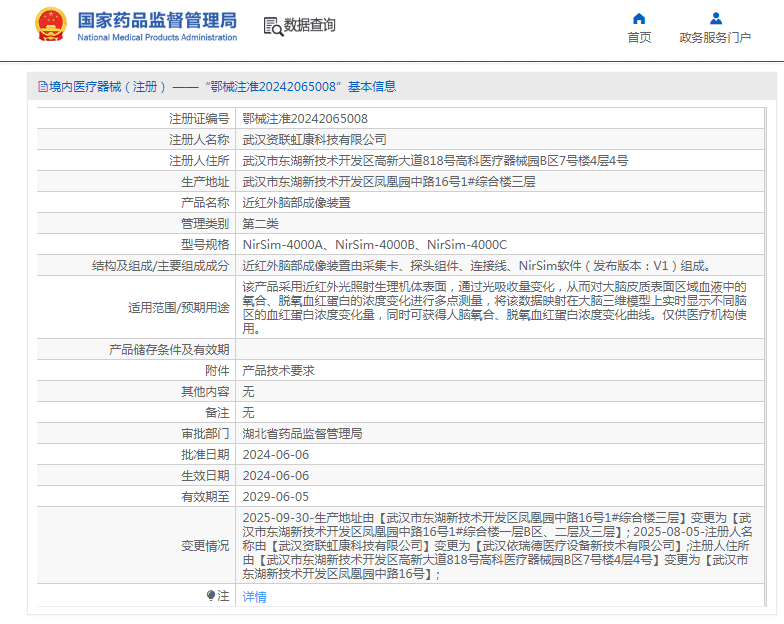This screenshot has width=784, height=624.
Task: Click the 政务服务门户 person icon
Action: [x=715, y=18]
